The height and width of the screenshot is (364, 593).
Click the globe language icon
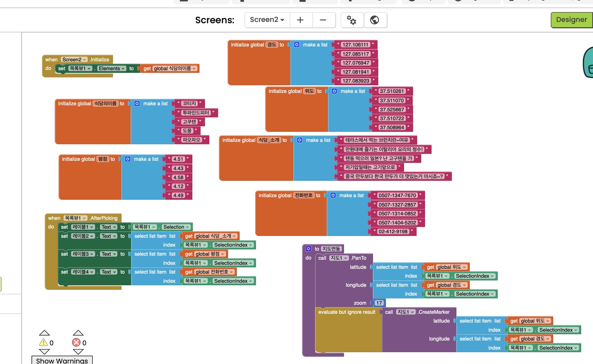point(375,20)
